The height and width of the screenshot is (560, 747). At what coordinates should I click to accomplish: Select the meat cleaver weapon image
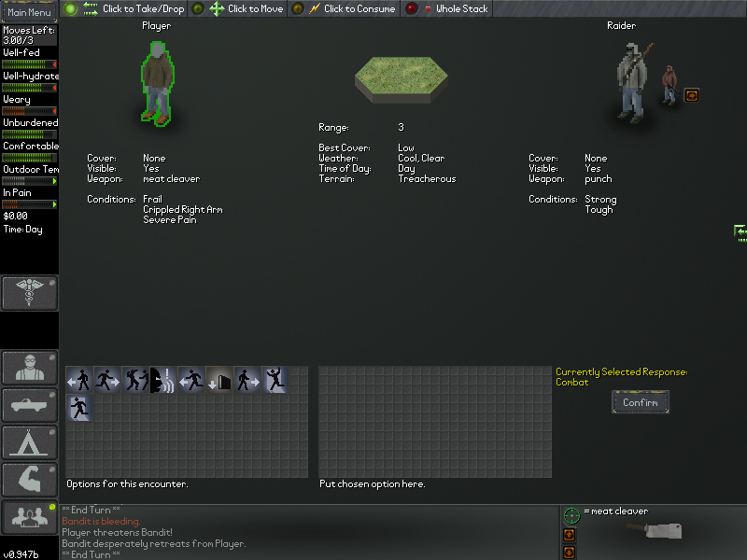point(654,530)
